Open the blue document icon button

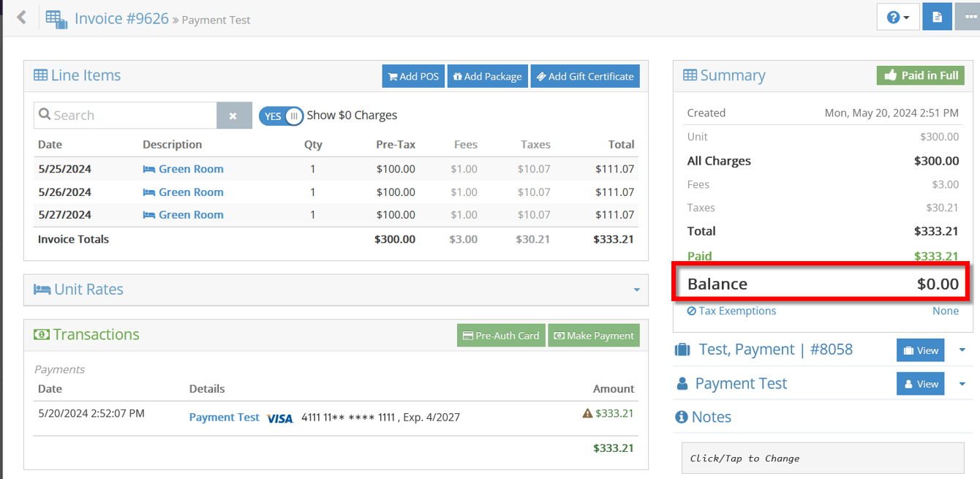(937, 17)
